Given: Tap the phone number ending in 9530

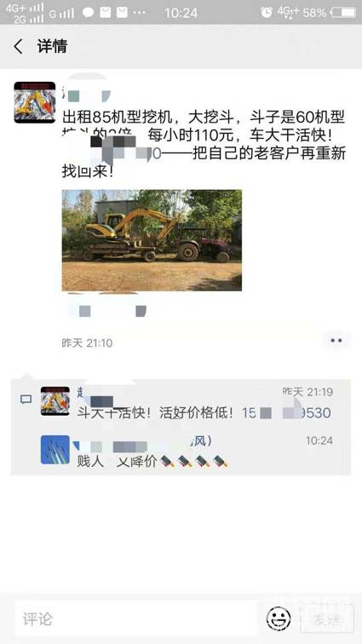Looking at the screenshot, I should click(286, 413).
